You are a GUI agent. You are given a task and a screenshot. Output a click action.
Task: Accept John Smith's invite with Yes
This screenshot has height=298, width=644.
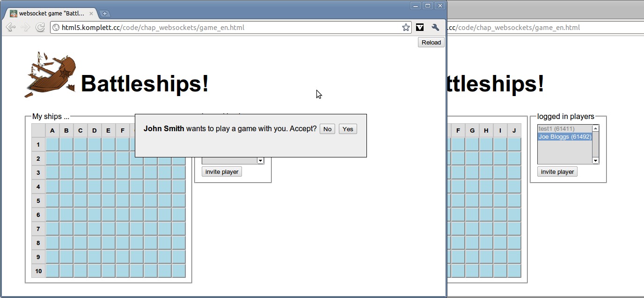(348, 129)
